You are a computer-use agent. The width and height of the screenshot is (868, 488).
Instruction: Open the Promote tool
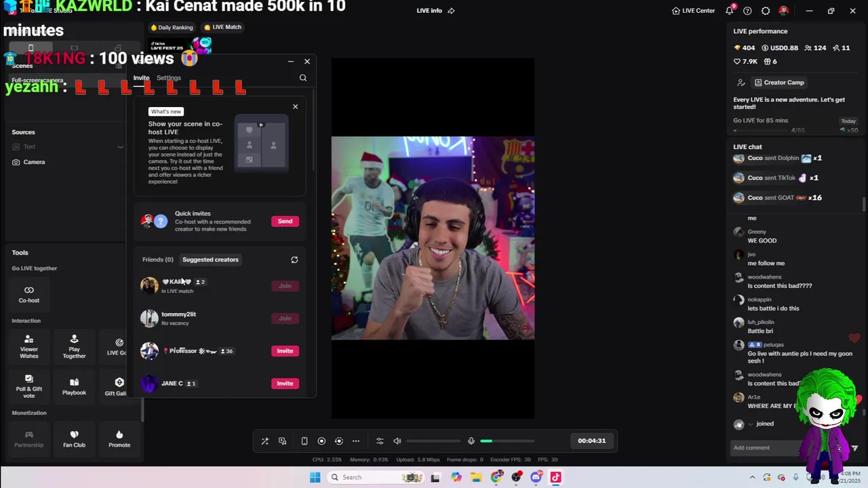click(119, 439)
